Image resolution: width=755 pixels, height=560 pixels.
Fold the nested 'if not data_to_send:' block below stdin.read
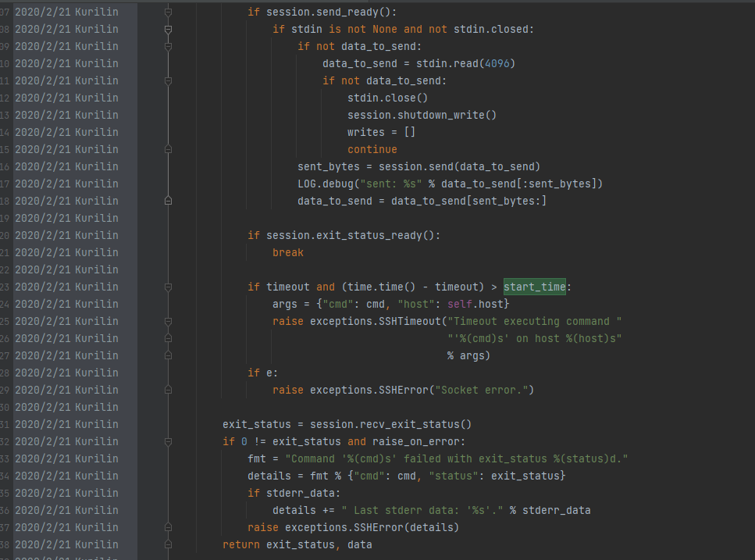168,81
